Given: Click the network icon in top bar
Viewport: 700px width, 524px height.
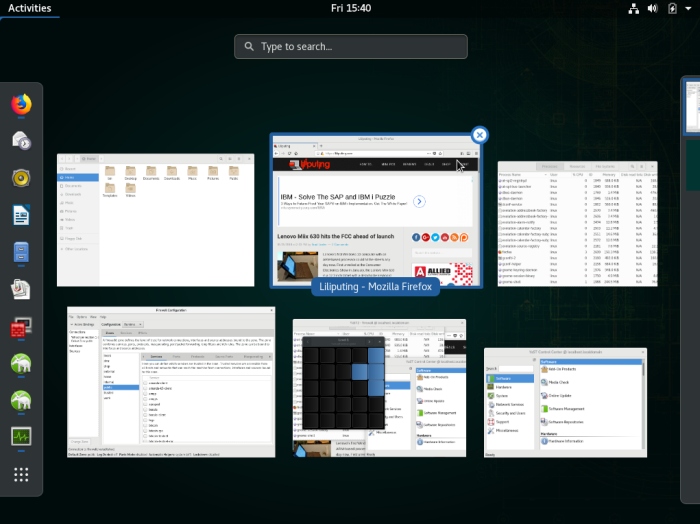Looking at the screenshot, I should click(634, 8).
